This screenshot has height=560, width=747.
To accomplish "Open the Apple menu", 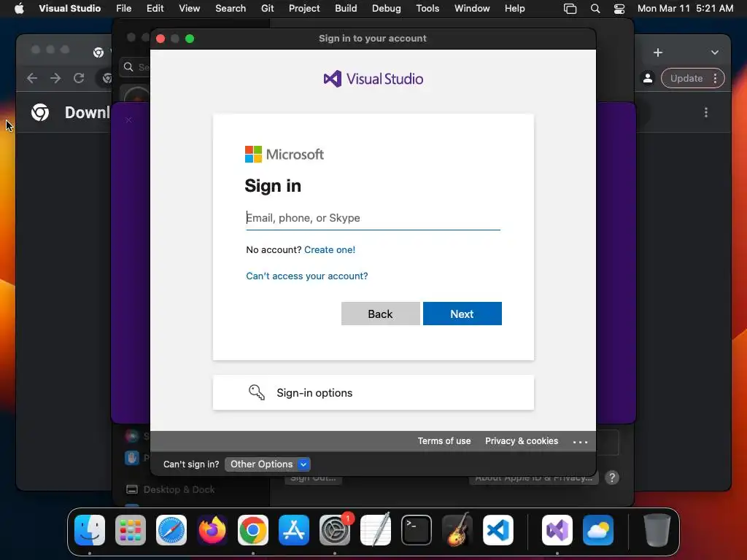I will click(x=19, y=8).
